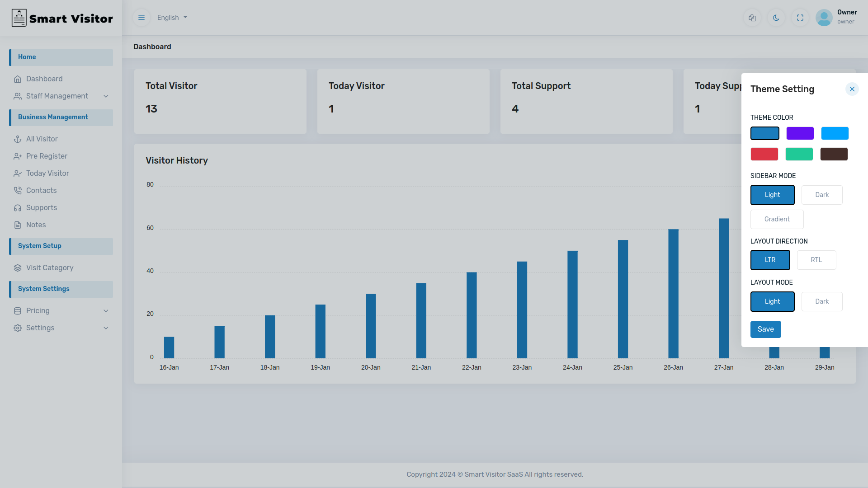Screen dimensions: 868x488
Task: Click the copy icon in top header
Action: (x=752, y=18)
